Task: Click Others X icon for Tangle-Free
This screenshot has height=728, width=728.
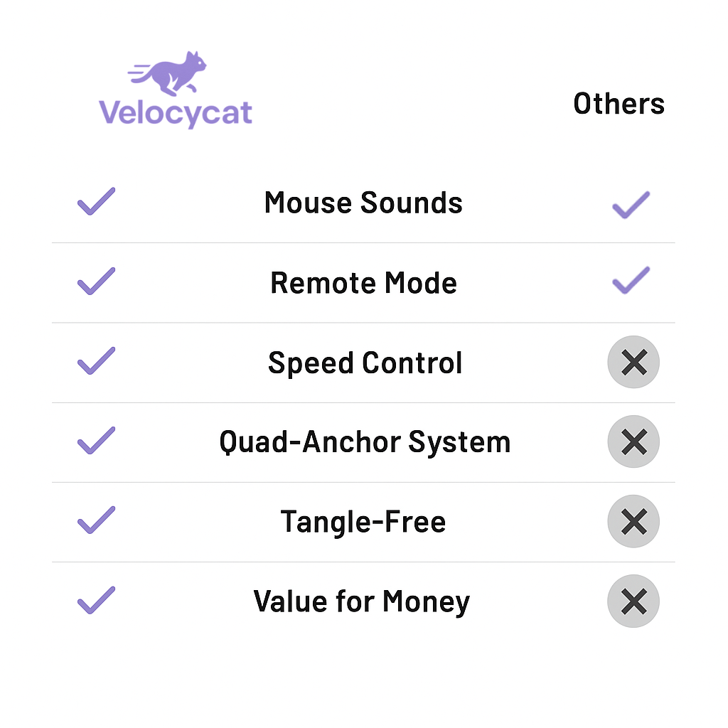Action: (x=633, y=522)
